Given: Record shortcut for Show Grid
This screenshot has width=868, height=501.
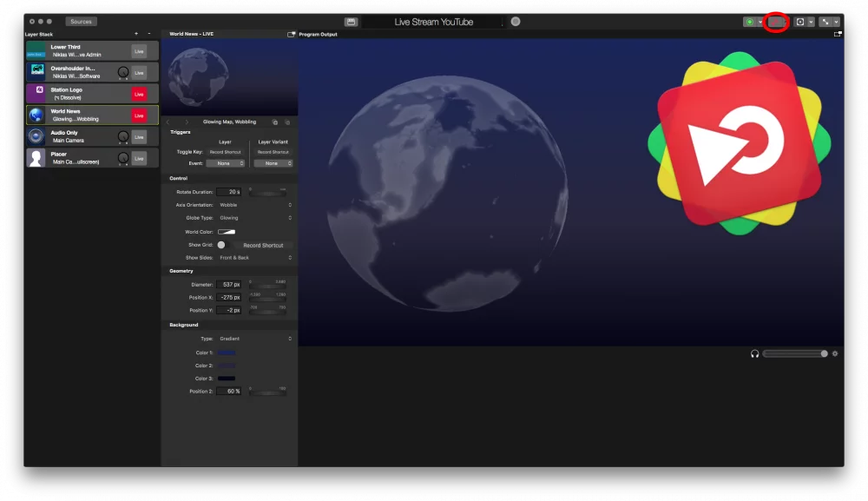Looking at the screenshot, I should 263,245.
